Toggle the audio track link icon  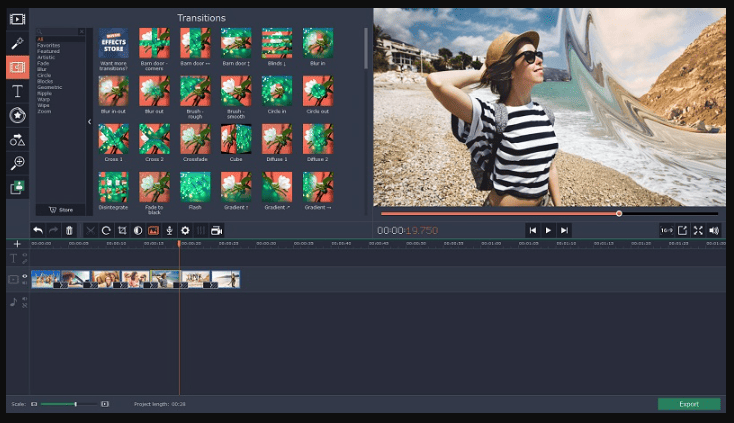(x=25, y=305)
